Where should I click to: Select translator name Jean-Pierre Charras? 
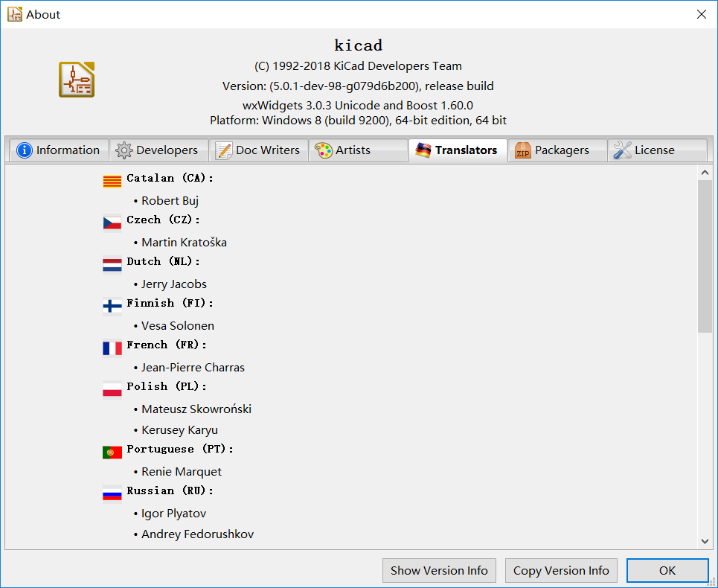[193, 367]
